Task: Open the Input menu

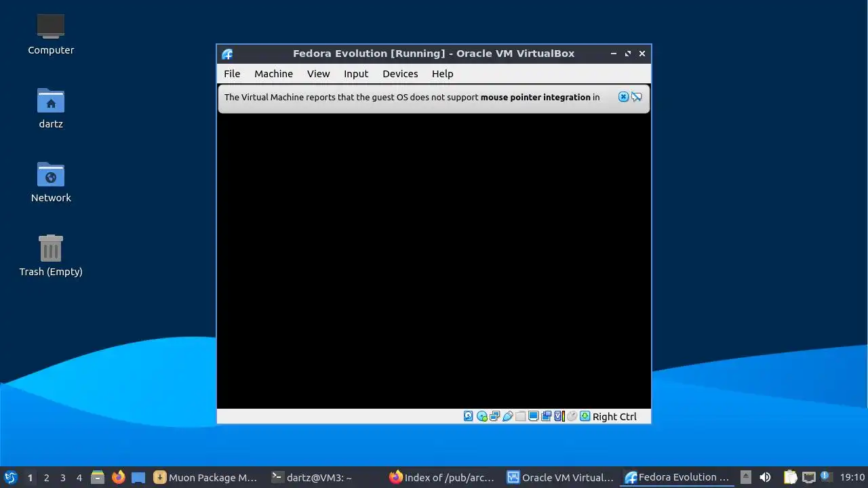Action: (355, 74)
